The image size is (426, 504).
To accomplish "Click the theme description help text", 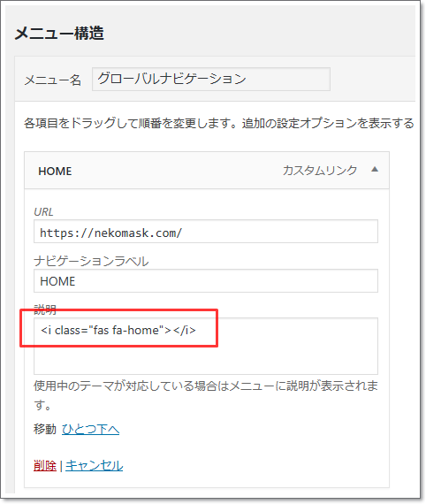I will pyautogui.click(x=206, y=395).
